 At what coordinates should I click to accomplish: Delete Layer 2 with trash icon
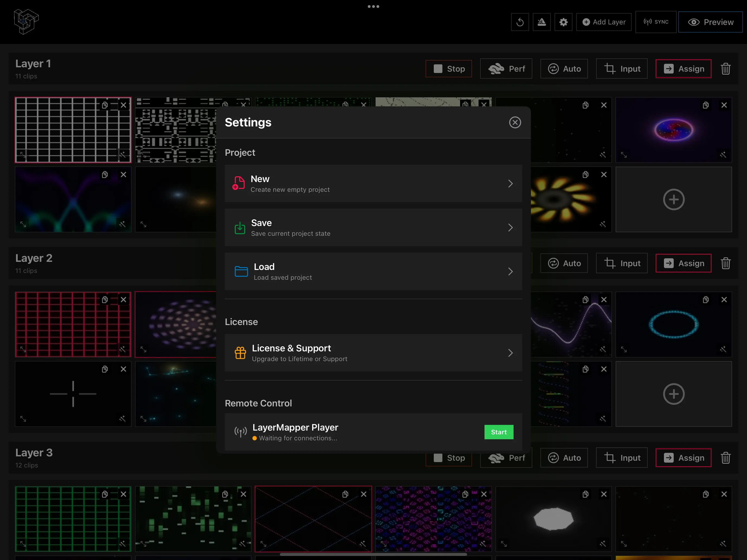coord(725,263)
